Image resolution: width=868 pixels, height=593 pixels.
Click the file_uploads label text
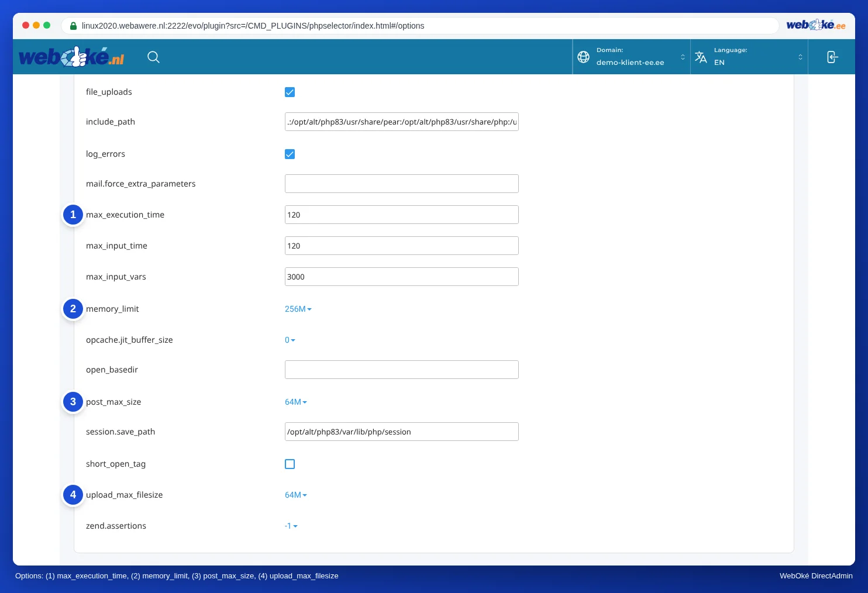[x=109, y=92]
